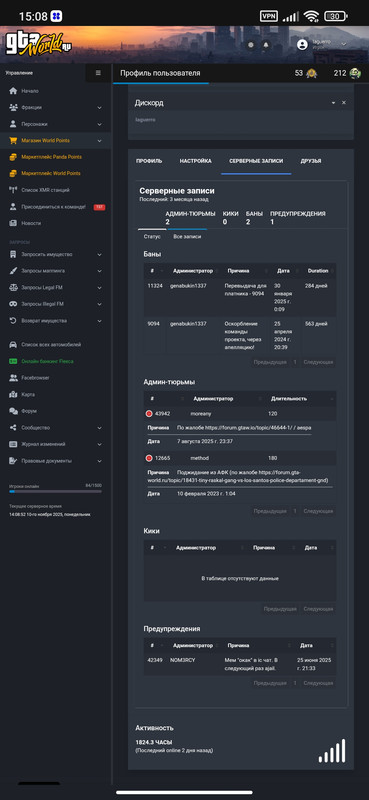
Task: Tap the Wi-Fi status icon
Action: pos(311,16)
